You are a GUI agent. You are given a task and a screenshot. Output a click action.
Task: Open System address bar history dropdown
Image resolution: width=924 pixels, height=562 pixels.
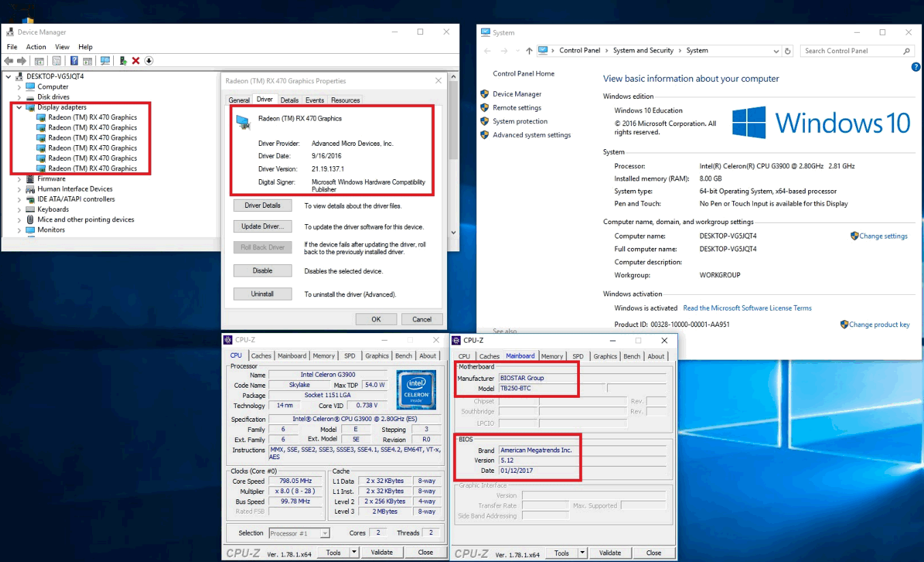(x=776, y=51)
